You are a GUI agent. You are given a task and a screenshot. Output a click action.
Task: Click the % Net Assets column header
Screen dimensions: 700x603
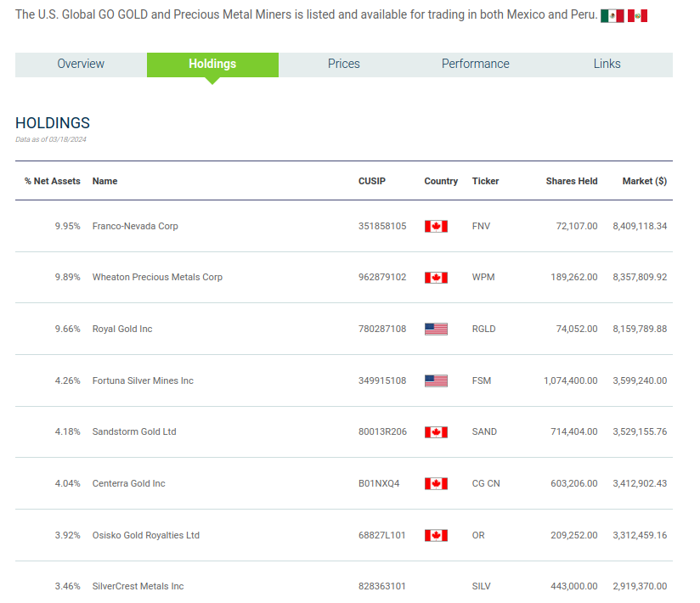click(x=53, y=181)
